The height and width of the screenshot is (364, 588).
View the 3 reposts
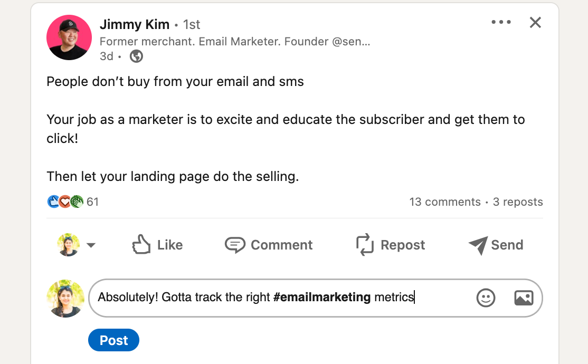[517, 202]
